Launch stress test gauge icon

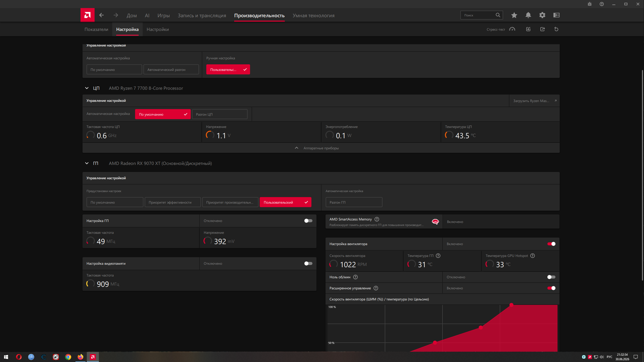point(512,29)
